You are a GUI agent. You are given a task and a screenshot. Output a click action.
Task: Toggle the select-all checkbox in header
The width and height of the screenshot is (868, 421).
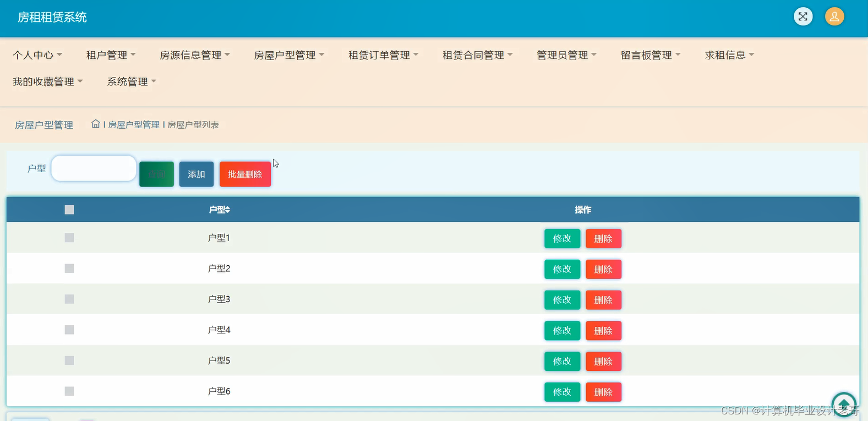[x=69, y=210]
